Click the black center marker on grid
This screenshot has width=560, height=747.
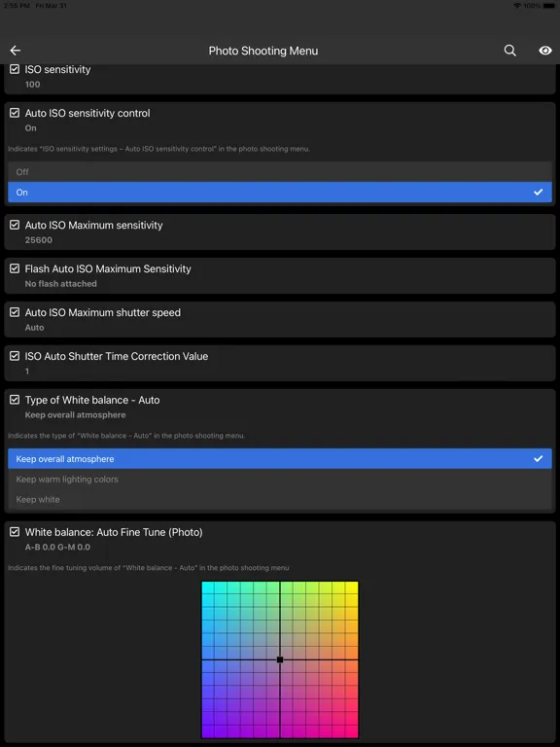point(280,659)
